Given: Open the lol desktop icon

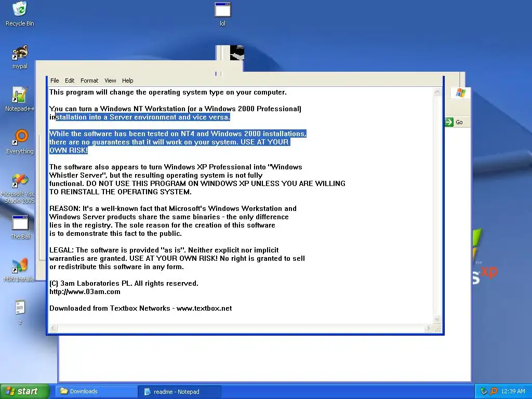Looking at the screenshot, I should coord(222,14).
